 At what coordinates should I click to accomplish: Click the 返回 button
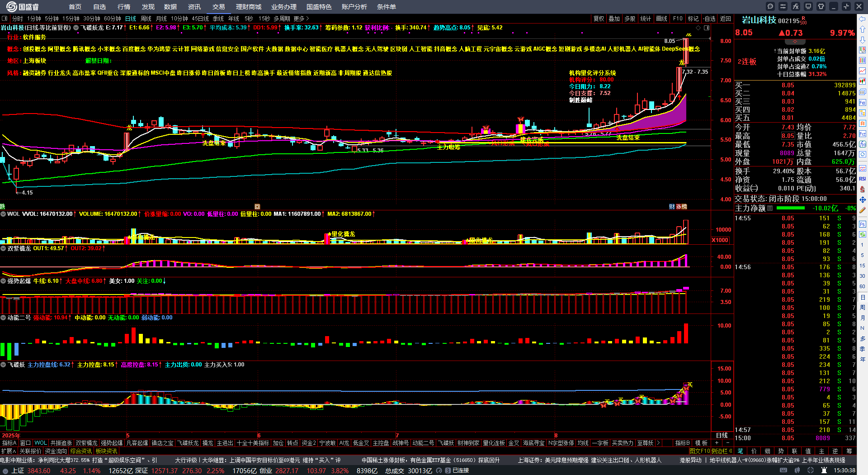tap(726, 19)
